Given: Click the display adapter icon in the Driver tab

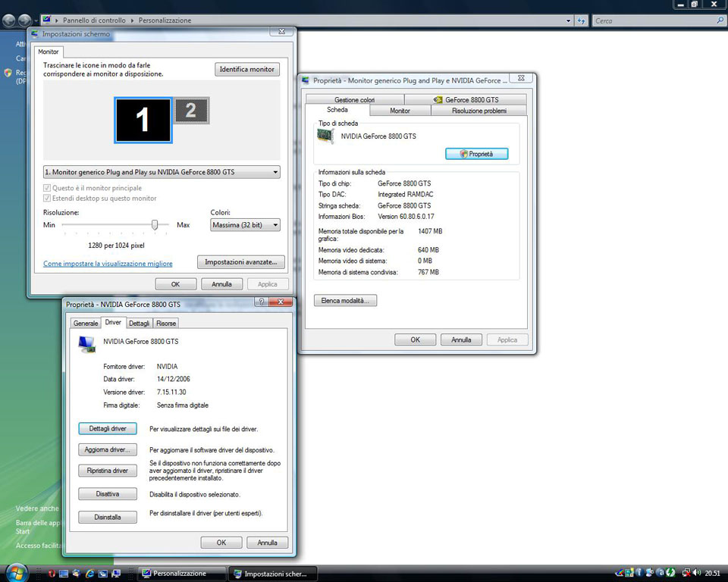Looking at the screenshot, I should click(86, 344).
